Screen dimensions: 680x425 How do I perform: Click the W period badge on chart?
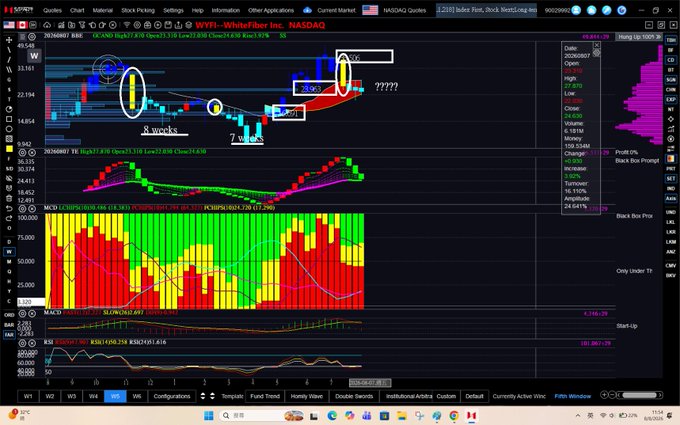click(x=34, y=56)
